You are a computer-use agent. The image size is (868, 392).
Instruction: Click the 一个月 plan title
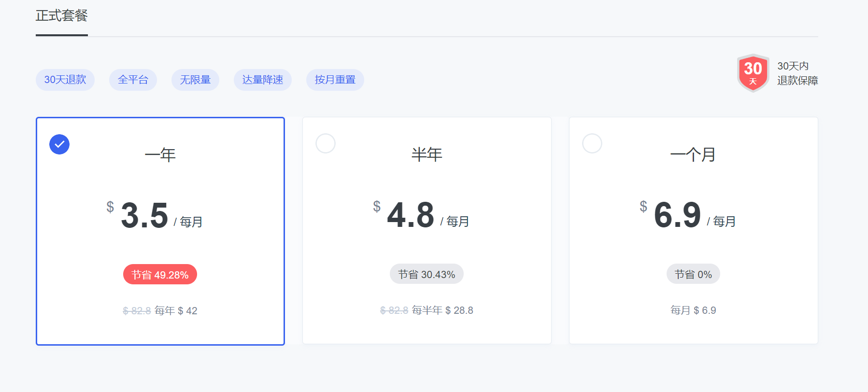point(693,154)
